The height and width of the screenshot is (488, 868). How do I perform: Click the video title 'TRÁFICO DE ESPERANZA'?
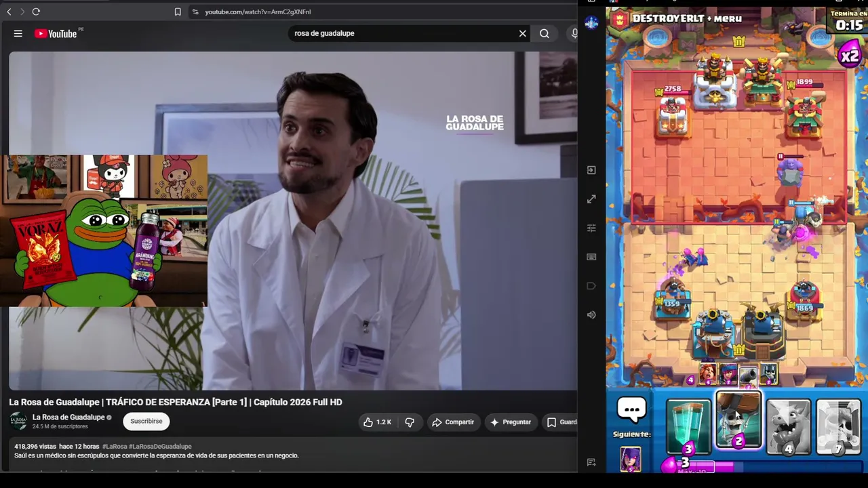tap(175, 402)
